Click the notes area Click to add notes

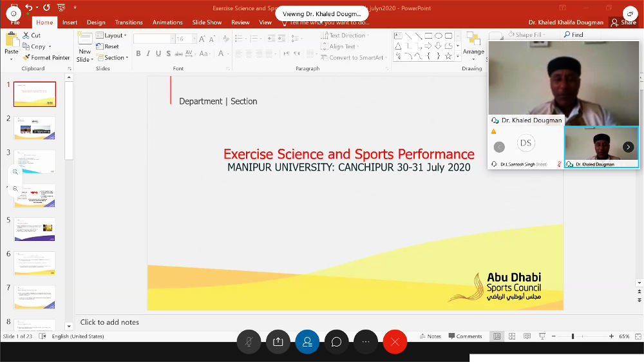[109, 322]
